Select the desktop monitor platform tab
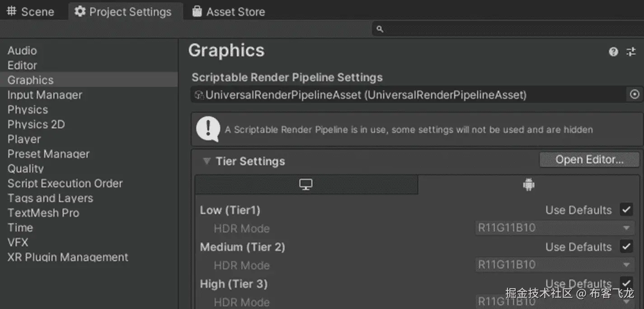Viewport: 644px width, 309px height. click(306, 185)
